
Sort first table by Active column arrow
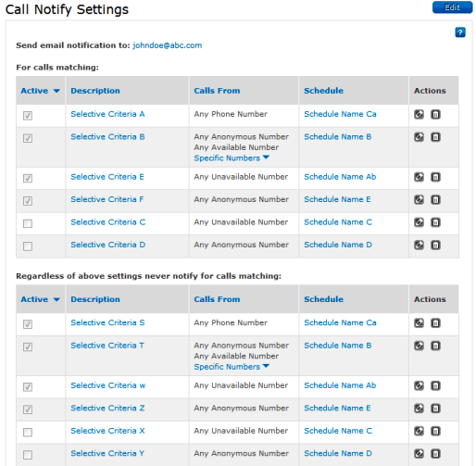pyautogui.click(x=56, y=91)
